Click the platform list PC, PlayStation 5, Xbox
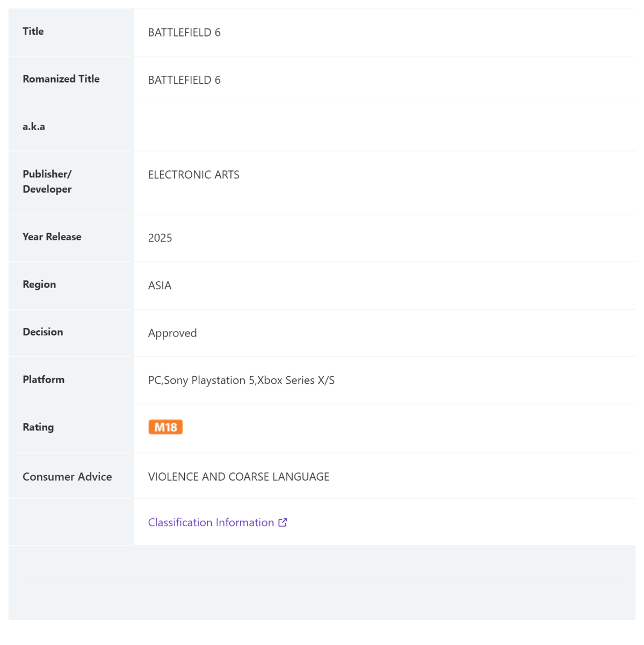 241,381
